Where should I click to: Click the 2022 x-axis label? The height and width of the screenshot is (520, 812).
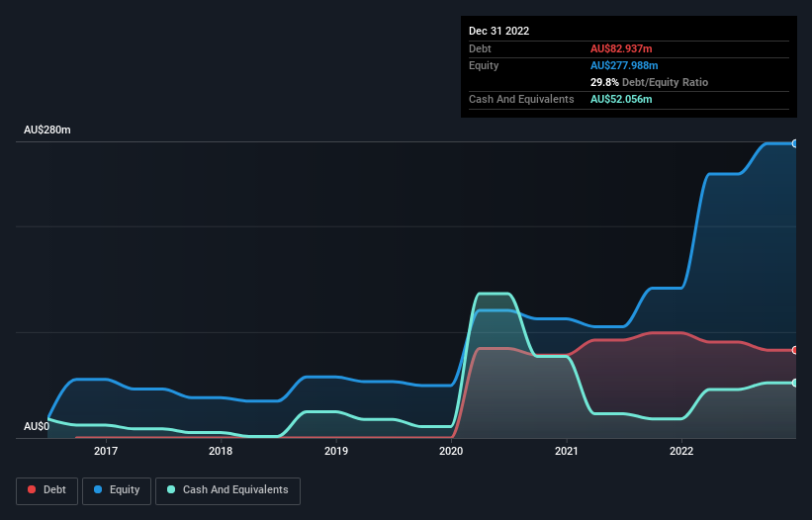click(x=681, y=451)
